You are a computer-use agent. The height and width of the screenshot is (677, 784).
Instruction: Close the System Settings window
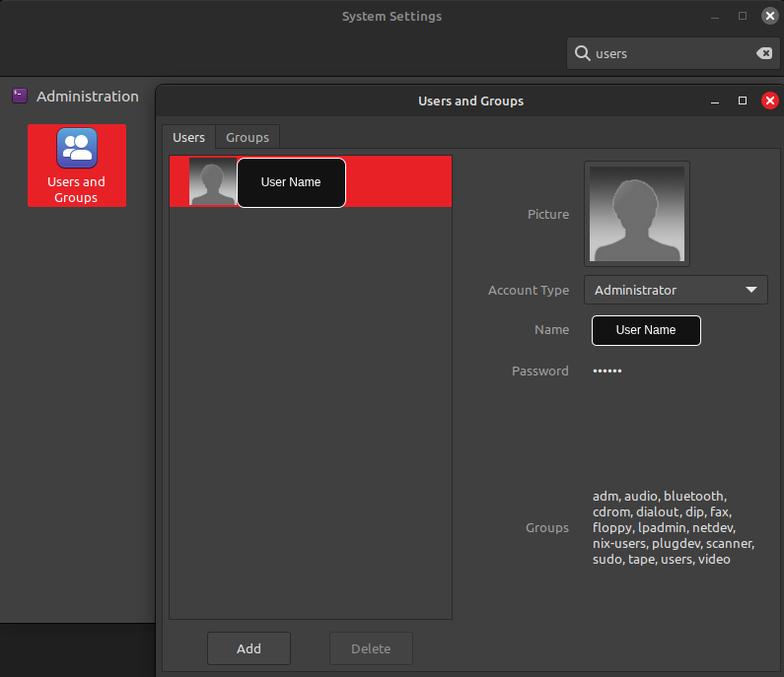click(770, 16)
